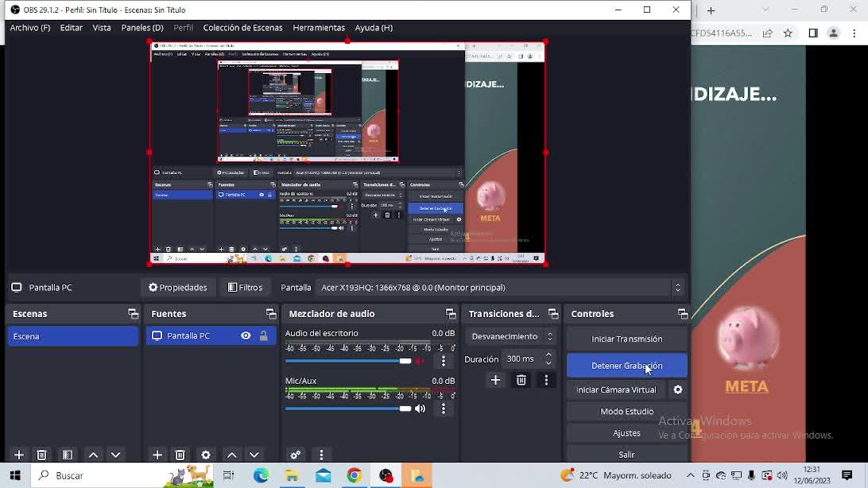Hide Pantalla PC source with eye icon
868x488 pixels.
point(246,335)
